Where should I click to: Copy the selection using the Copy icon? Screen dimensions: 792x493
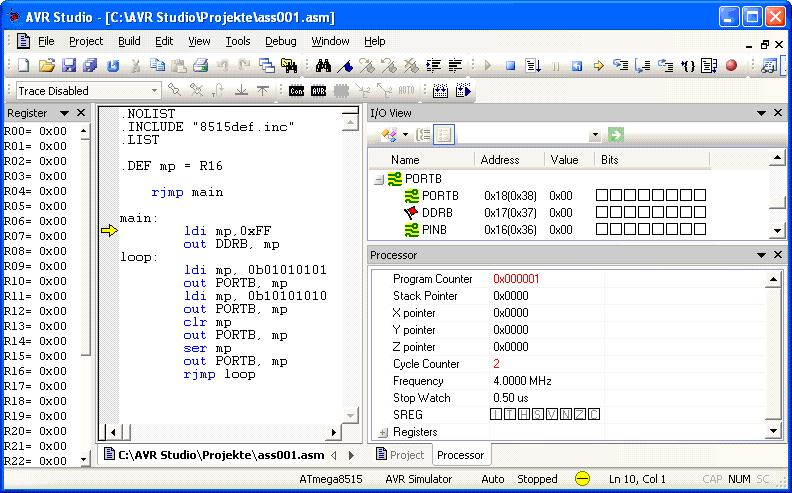158,66
